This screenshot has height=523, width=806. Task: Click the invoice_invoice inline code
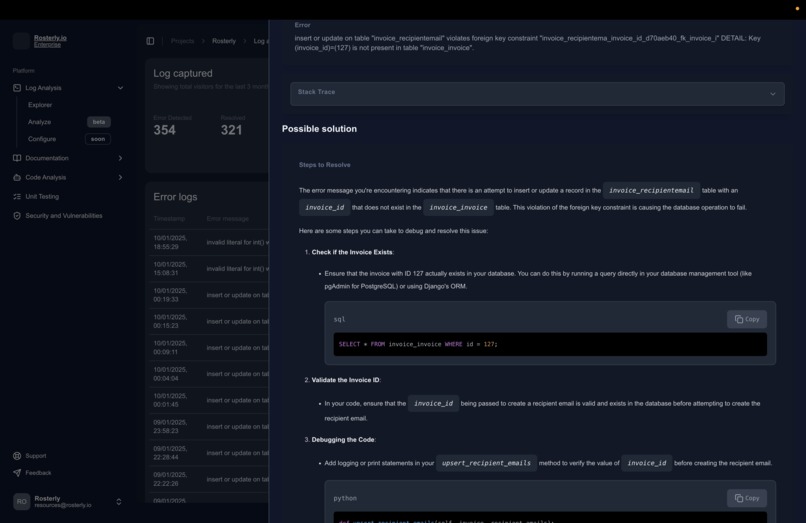coord(458,208)
